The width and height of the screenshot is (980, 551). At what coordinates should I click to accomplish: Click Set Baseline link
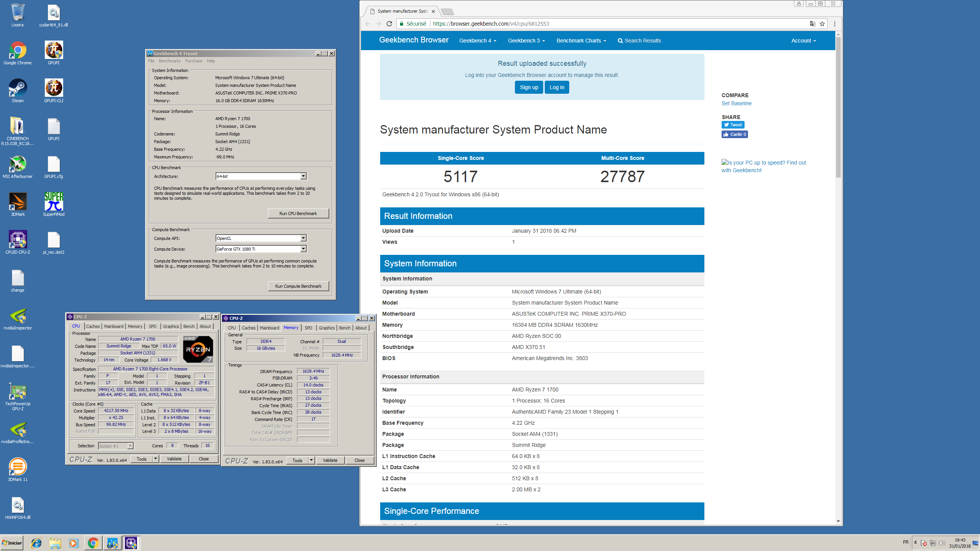pos(737,103)
